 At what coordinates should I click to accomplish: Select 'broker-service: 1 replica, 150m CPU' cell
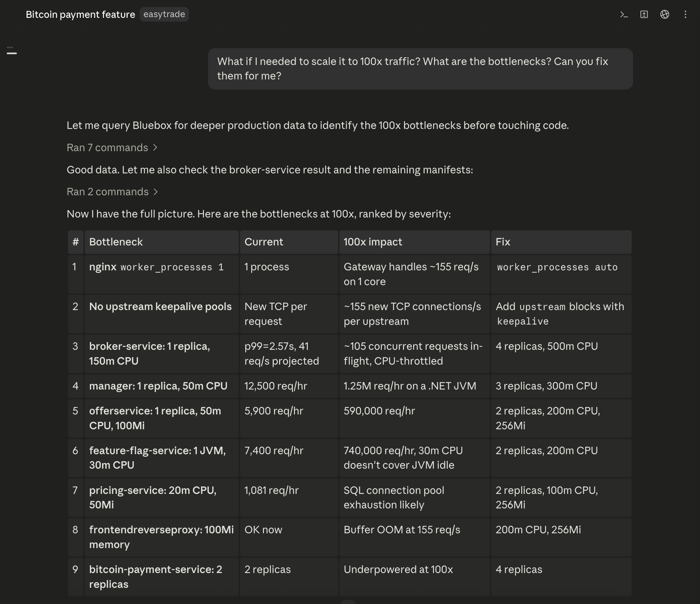point(162,354)
